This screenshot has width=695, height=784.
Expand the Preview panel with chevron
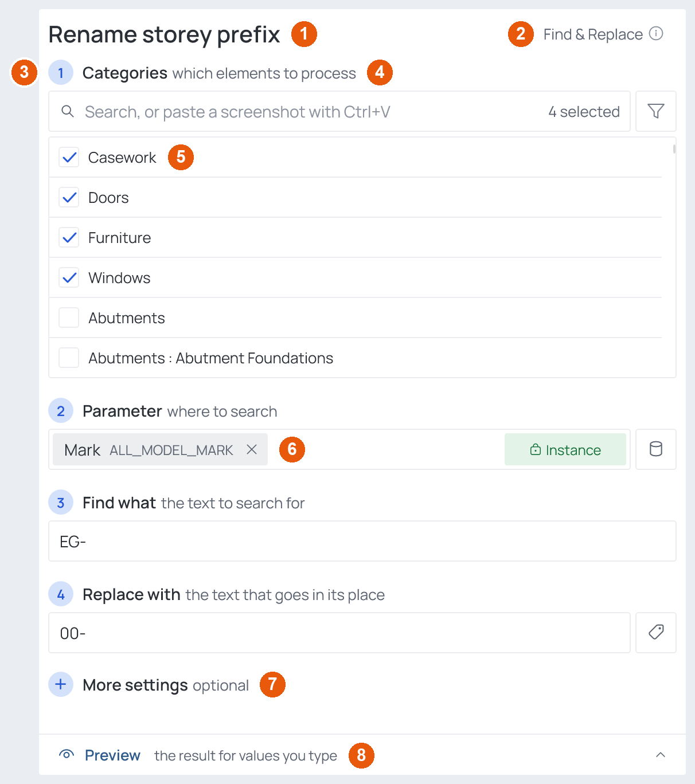point(661,755)
